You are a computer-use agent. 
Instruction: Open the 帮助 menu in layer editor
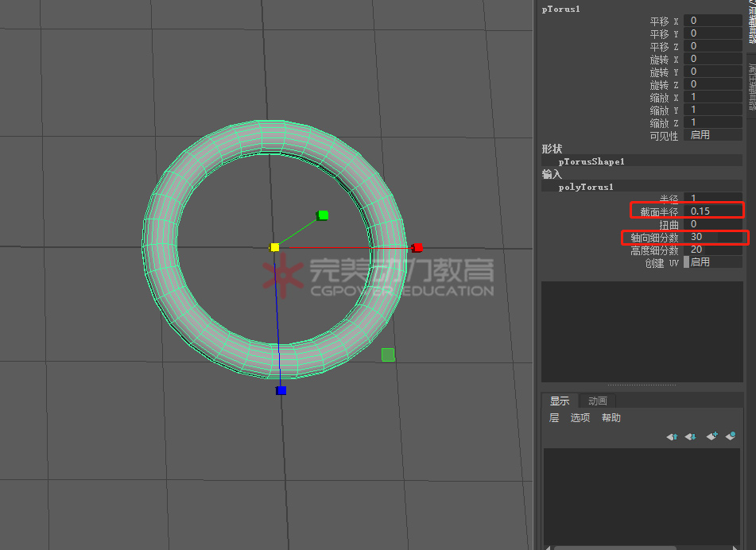pyautogui.click(x=611, y=418)
